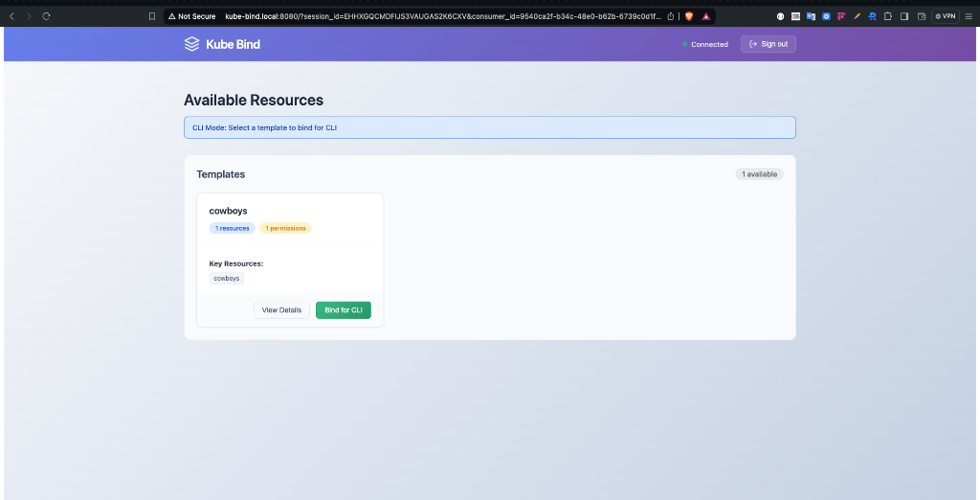Viewport: 980px width, 500px height.
Task: Click the cowboys key resource chip
Action: (226, 278)
